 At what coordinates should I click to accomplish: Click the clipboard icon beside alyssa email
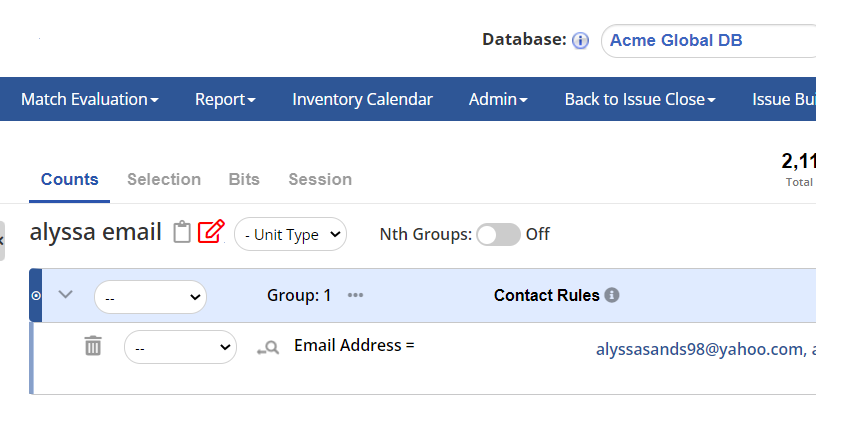point(181,233)
